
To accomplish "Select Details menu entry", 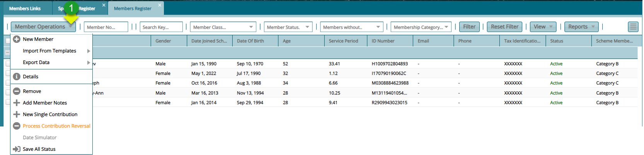I will 51,77.
